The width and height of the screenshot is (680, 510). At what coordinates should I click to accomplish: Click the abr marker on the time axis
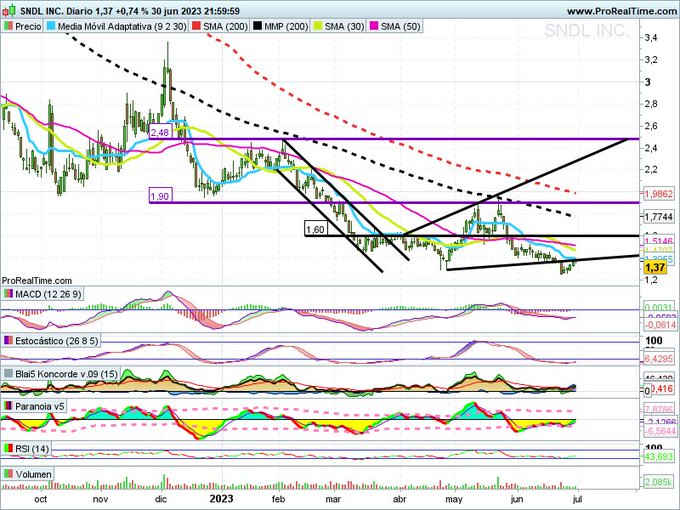(399, 499)
